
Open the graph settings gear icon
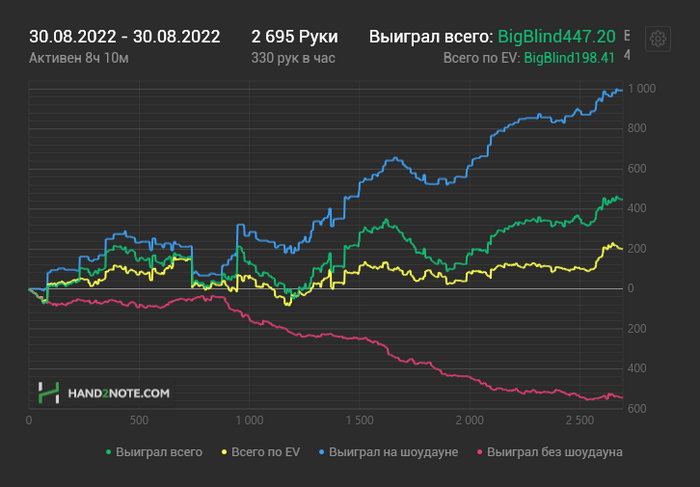[658, 39]
